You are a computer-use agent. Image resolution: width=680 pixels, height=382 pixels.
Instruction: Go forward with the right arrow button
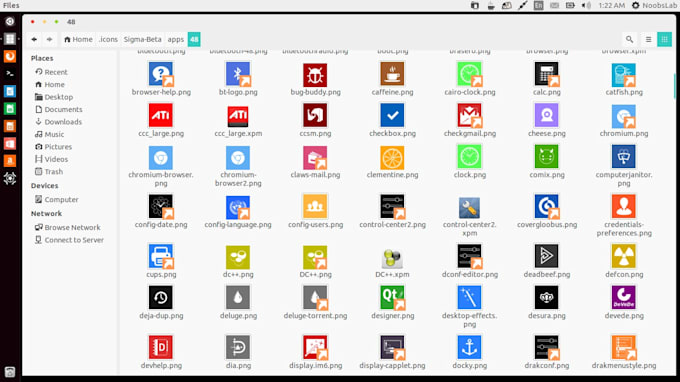tap(49, 39)
